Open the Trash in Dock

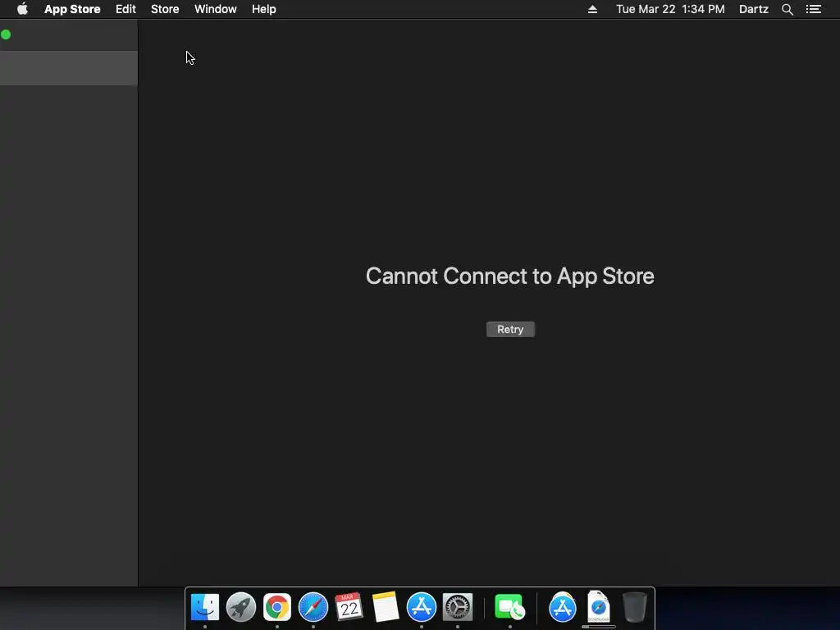[635, 607]
